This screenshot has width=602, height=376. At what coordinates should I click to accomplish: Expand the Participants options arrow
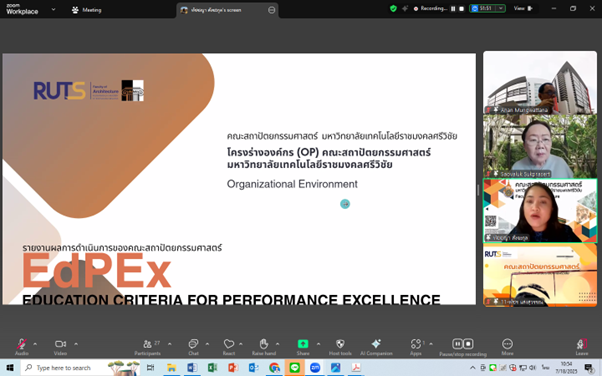coord(170,344)
